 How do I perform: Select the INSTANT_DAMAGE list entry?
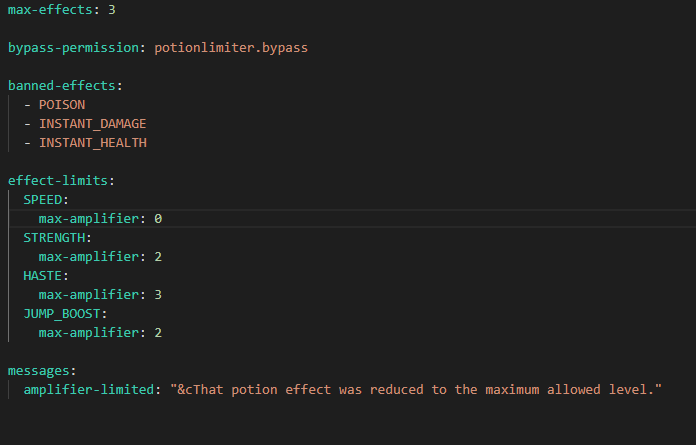[92, 124]
